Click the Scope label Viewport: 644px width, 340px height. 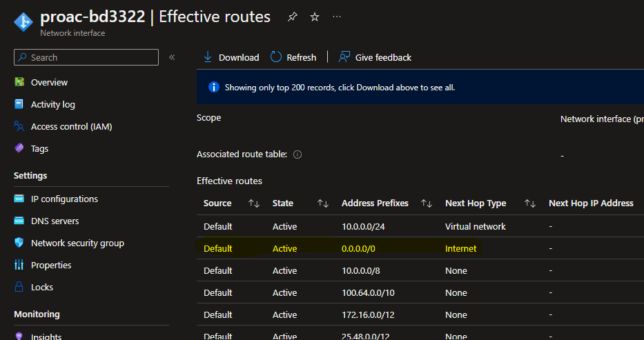pos(208,118)
